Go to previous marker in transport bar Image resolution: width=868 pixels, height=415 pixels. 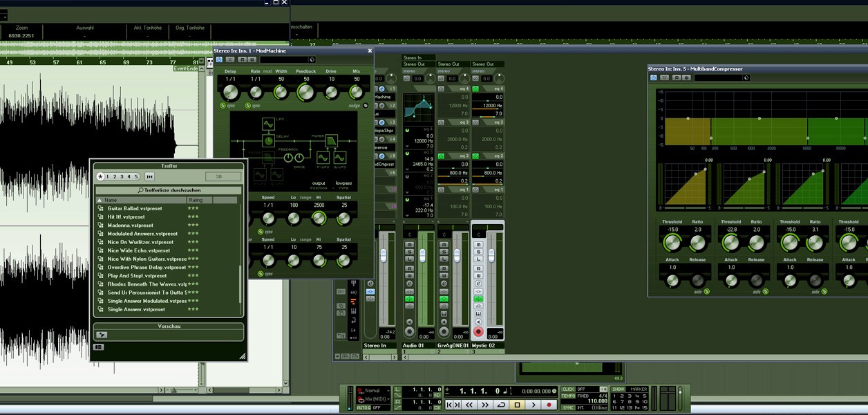tap(449, 405)
